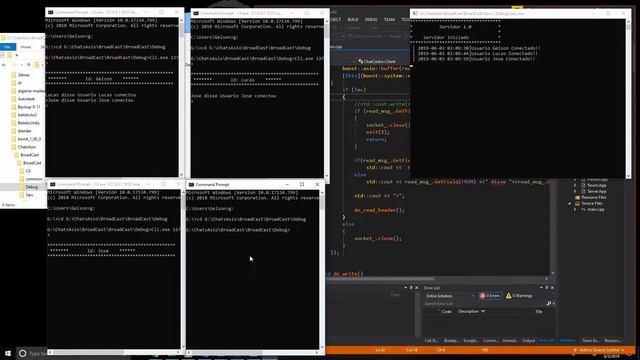This screenshot has width=640, height=360.
Task: Select Server.hpp in Solution Explorer
Action: click(x=596, y=191)
